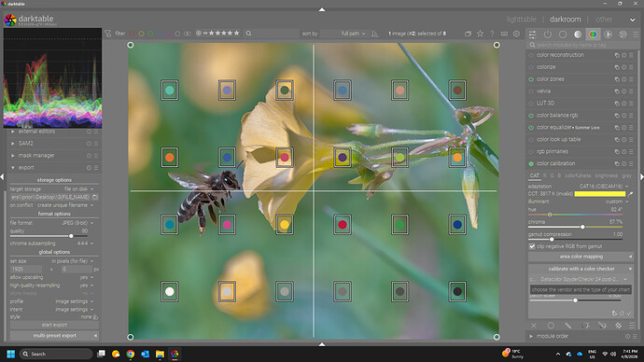Toggle the color zones module off
Viewport: 644px width, 362px height.
pyautogui.click(x=531, y=79)
